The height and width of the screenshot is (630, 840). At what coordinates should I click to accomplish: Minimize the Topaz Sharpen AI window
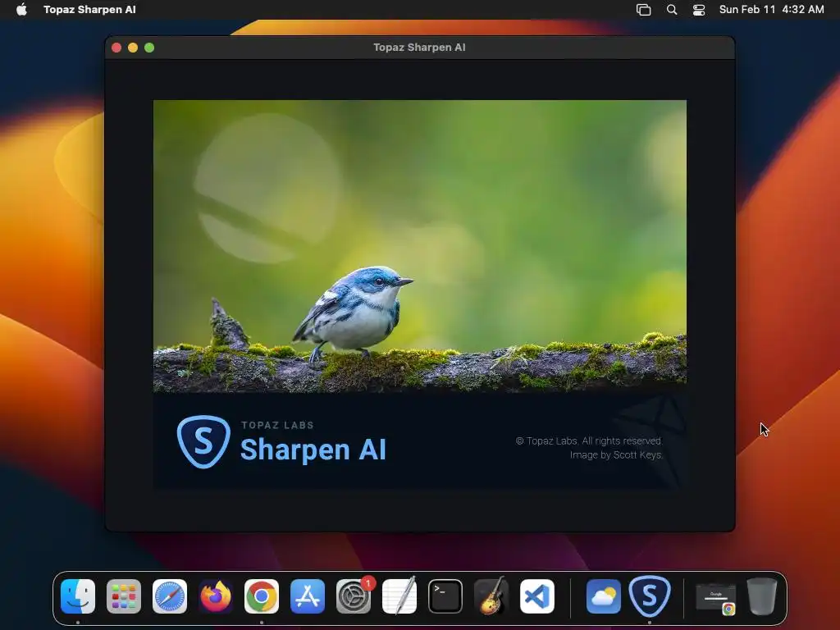pyautogui.click(x=133, y=48)
